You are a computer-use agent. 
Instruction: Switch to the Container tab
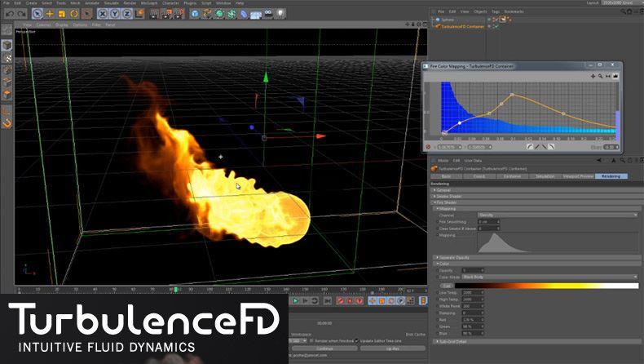click(512, 176)
